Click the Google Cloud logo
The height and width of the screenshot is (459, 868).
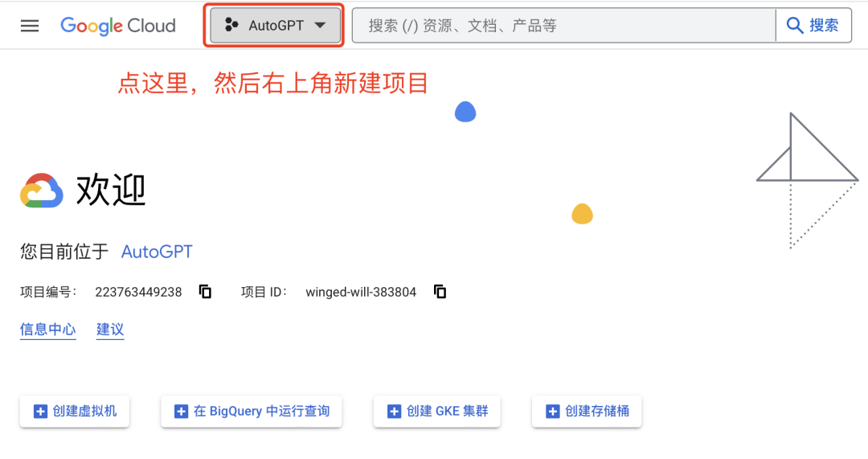[x=118, y=26]
